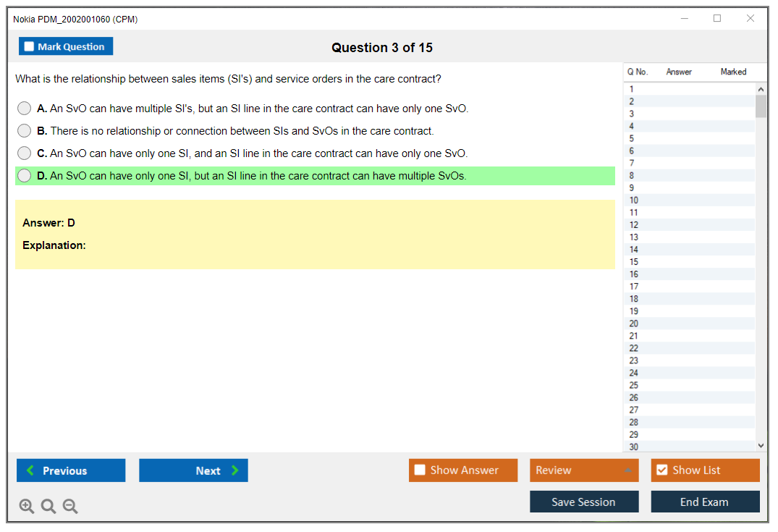Go to the previous question
Image resolution: width=778 pixels, height=532 pixels.
pyautogui.click(x=71, y=470)
